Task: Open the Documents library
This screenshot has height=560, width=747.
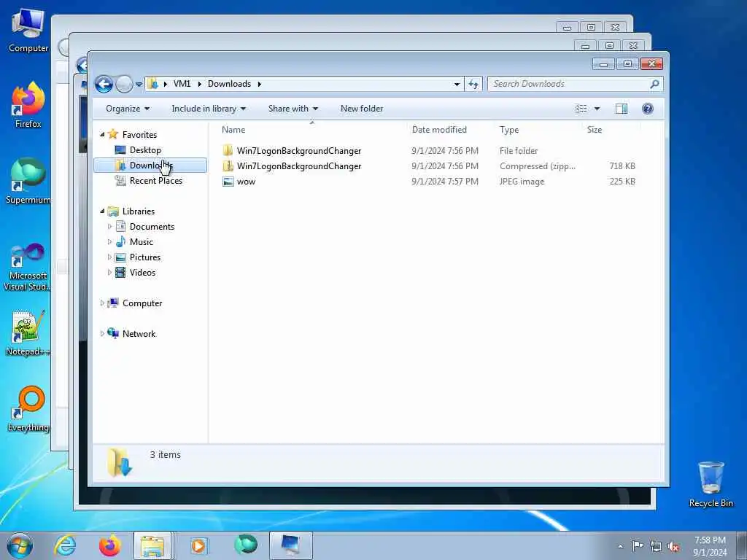Action: [152, 227]
